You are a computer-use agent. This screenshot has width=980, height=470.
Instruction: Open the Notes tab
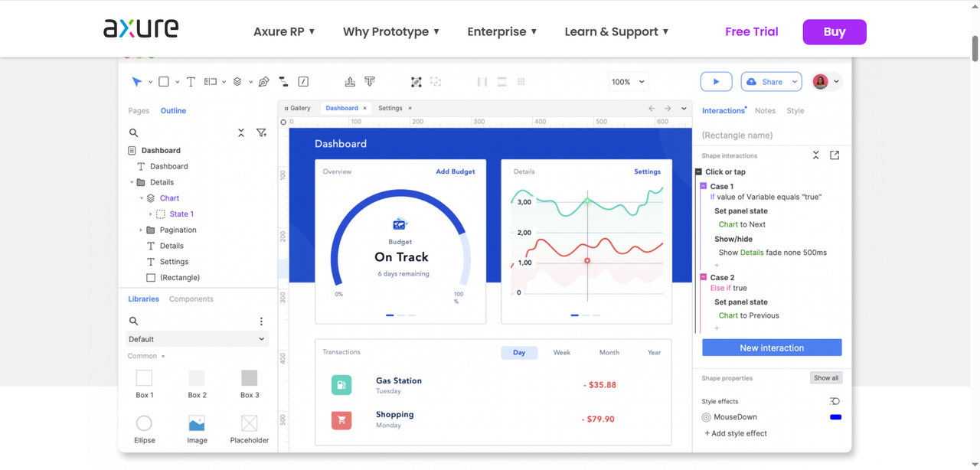765,111
